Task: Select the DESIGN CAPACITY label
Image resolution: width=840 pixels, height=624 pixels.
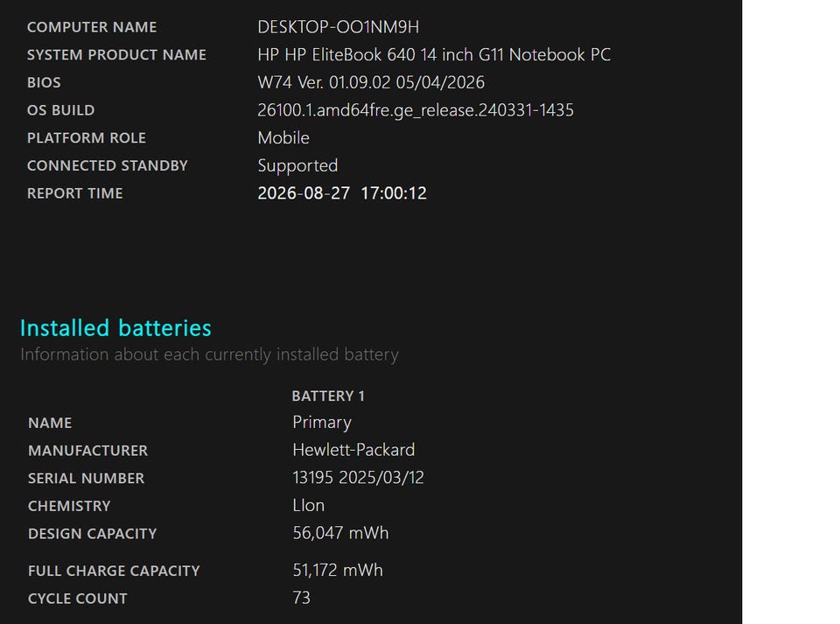Action: point(92,534)
